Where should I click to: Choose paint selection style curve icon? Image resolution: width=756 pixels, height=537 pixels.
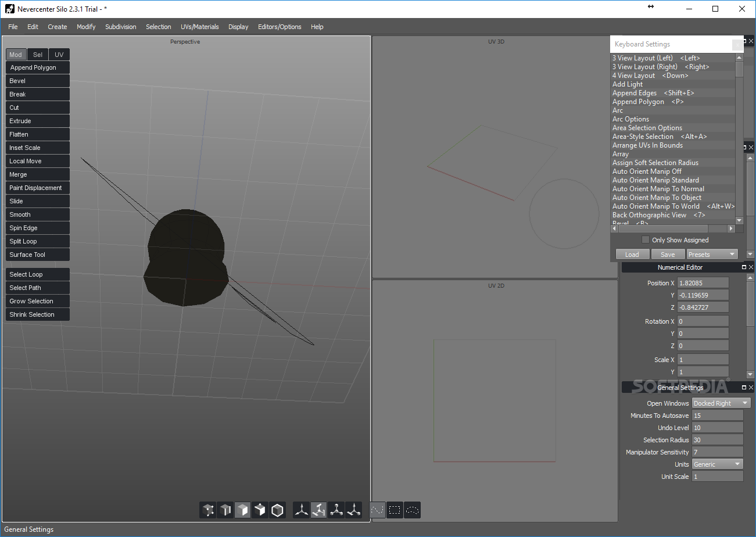point(378,510)
